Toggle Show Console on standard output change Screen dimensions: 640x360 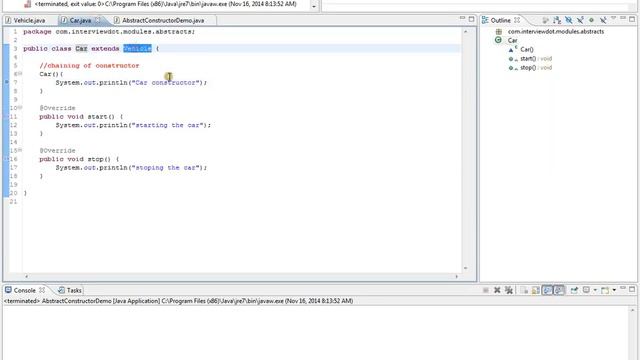pyautogui.click(x=547, y=290)
